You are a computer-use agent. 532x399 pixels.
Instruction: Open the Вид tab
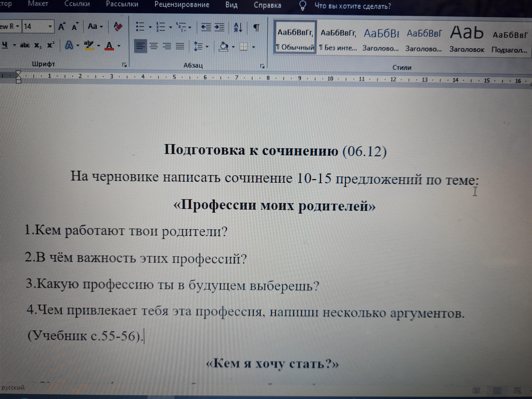click(x=231, y=5)
